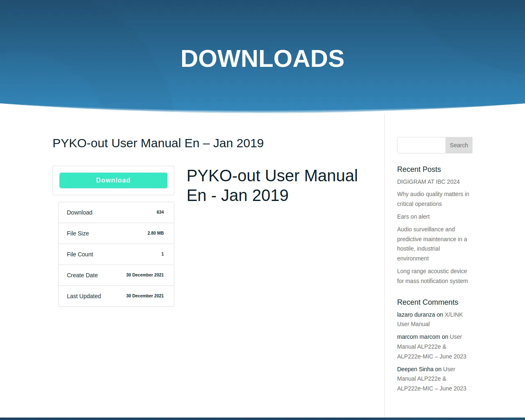
Task: Click the 'Recent Comments' sidebar heading
Action: (427, 302)
